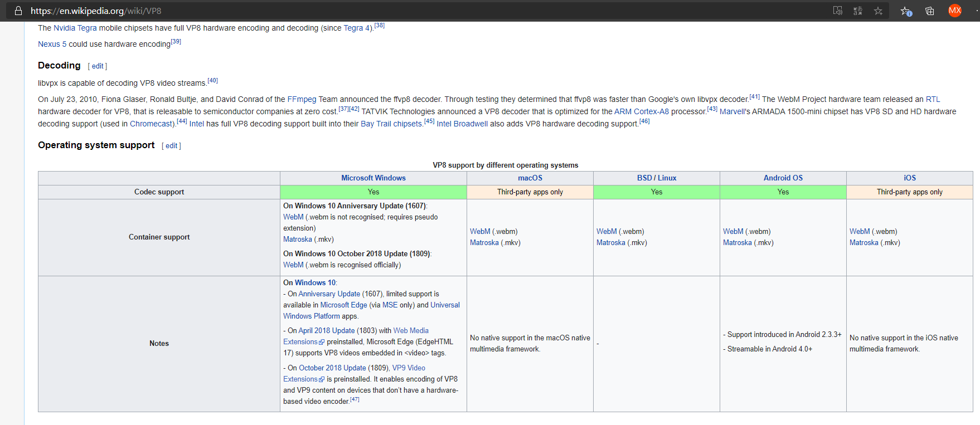The height and width of the screenshot is (425, 980).
Task: Open WebM link in macOS column
Action: pyautogui.click(x=480, y=232)
